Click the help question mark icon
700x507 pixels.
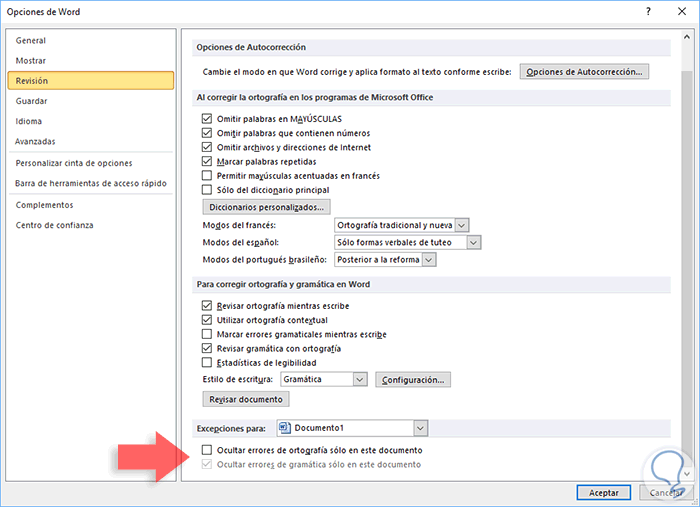coord(648,12)
